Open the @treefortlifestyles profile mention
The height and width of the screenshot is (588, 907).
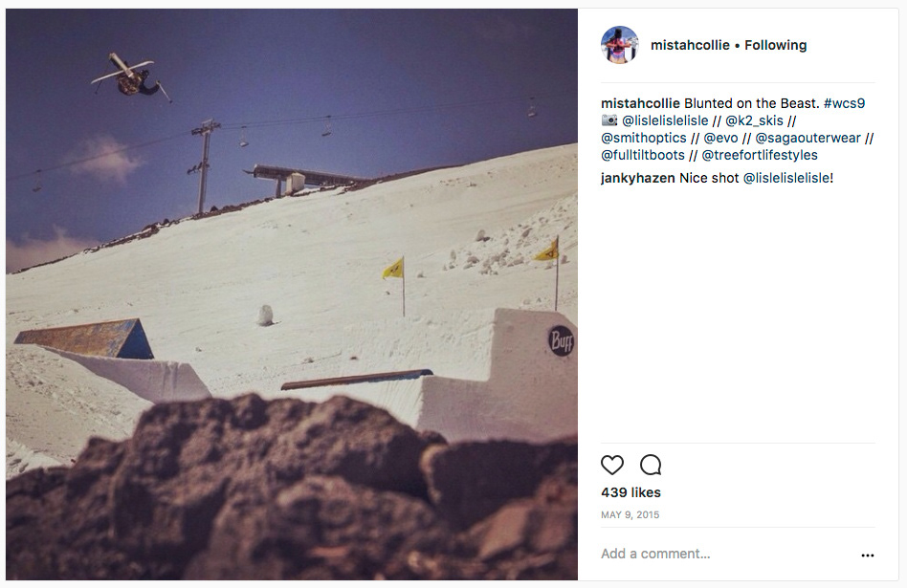tap(760, 156)
